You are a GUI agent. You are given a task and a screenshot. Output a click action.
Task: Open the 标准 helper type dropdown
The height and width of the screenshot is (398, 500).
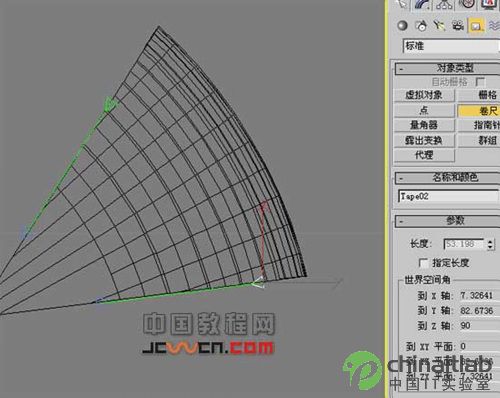click(x=451, y=46)
